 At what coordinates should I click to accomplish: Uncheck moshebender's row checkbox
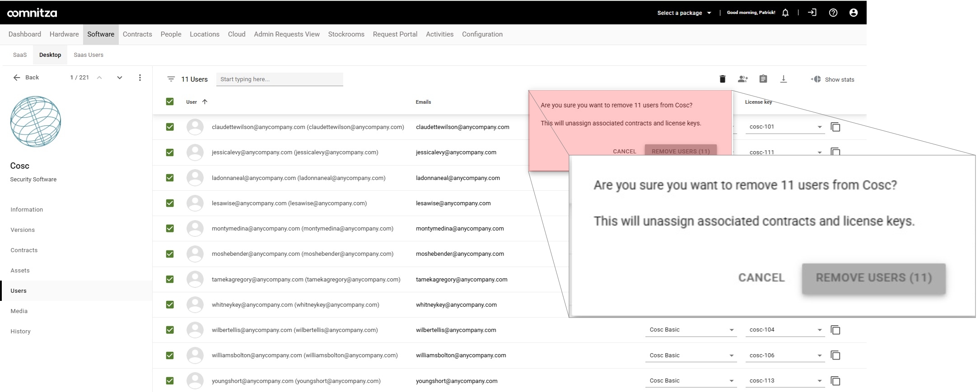click(x=170, y=254)
